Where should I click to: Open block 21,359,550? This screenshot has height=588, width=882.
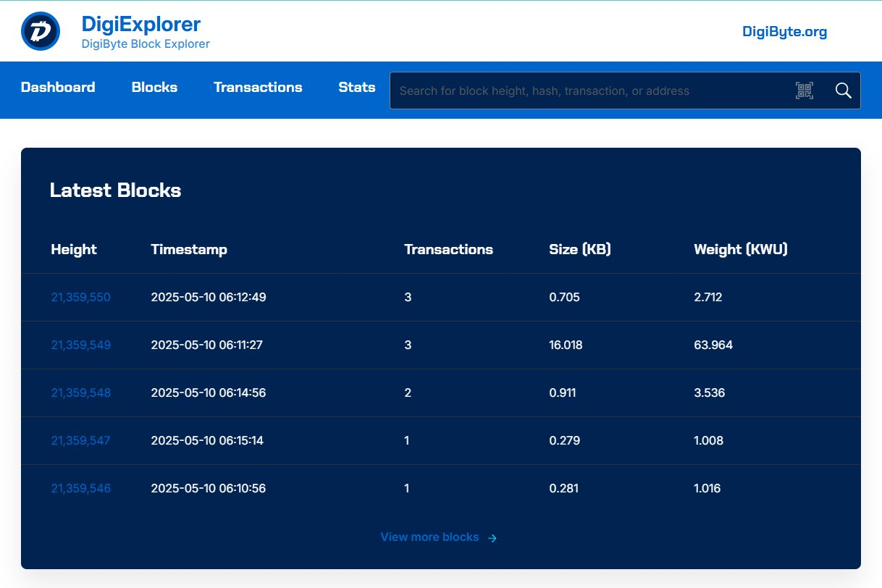click(x=80, y=297)
